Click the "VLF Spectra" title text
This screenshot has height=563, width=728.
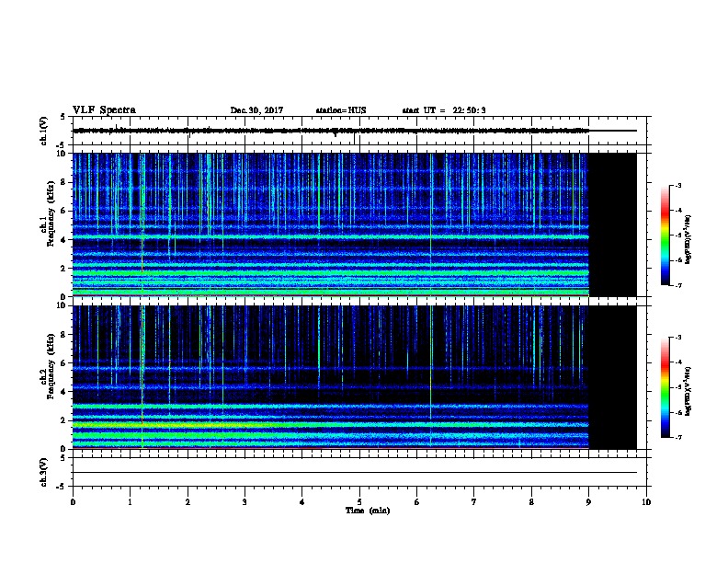[104, 110]
